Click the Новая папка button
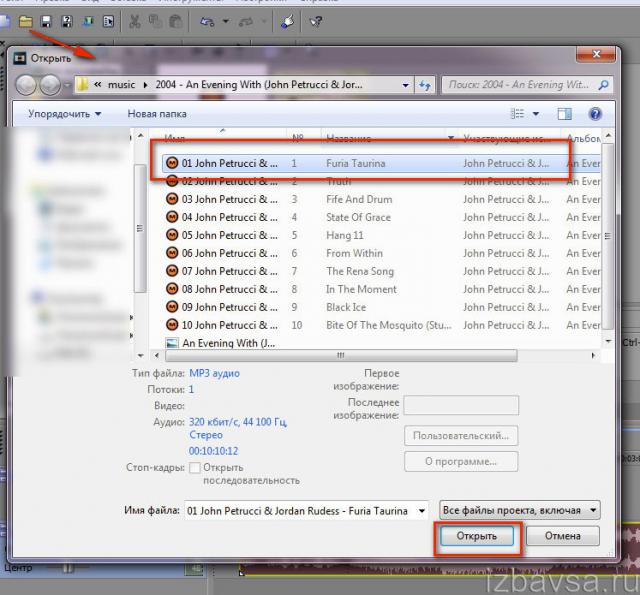 (157, 114)
